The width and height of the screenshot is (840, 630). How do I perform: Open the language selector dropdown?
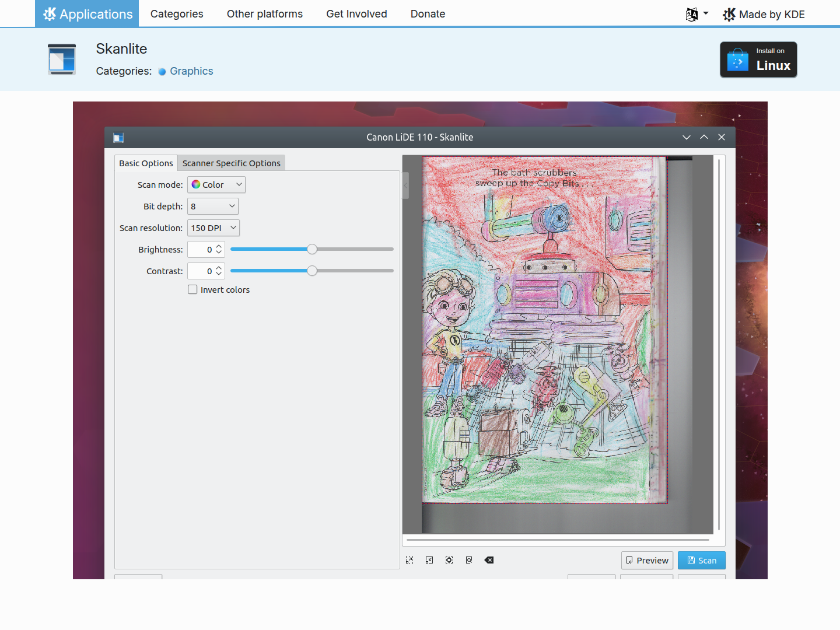point(697,14)
